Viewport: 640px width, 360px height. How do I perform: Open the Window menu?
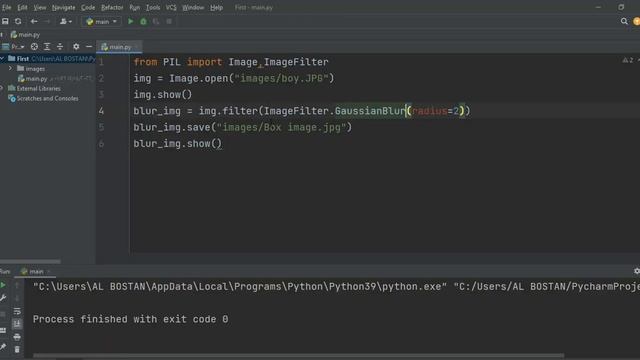coord(193,7)
